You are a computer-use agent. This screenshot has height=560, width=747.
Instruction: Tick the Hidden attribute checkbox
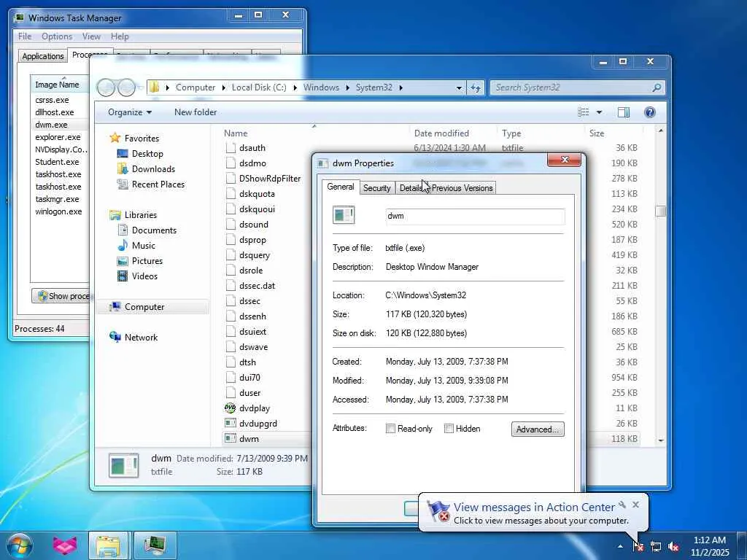pyautogui.click(x=449, y=429)
